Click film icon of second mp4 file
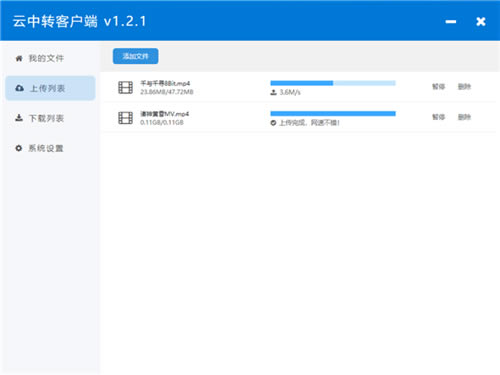 point(125,118)
